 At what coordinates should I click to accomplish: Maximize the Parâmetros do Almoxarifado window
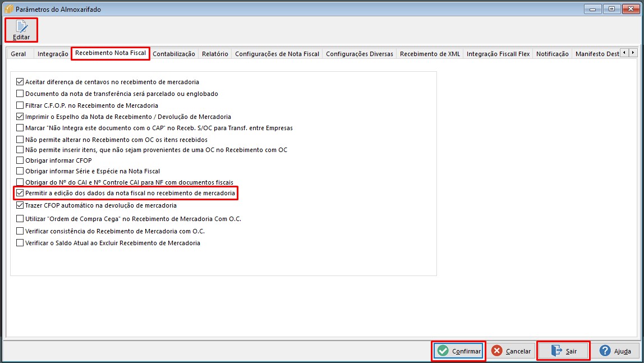(611, 9)
